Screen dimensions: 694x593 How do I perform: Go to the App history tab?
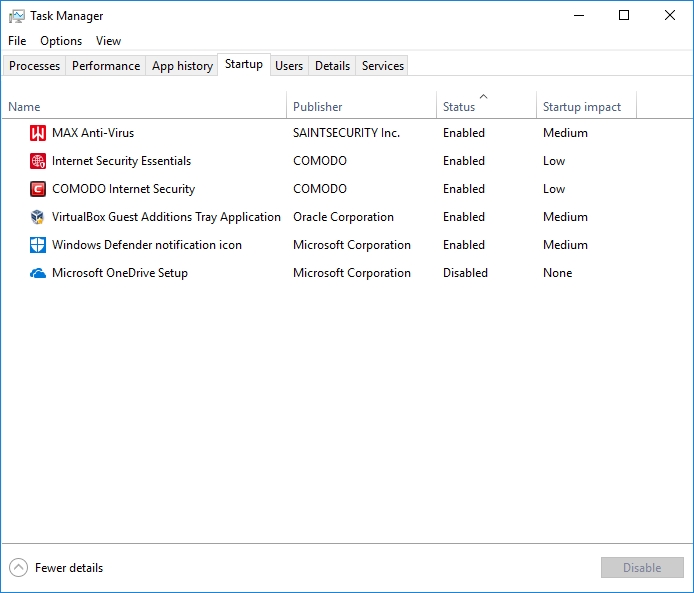tap(182, 66)
